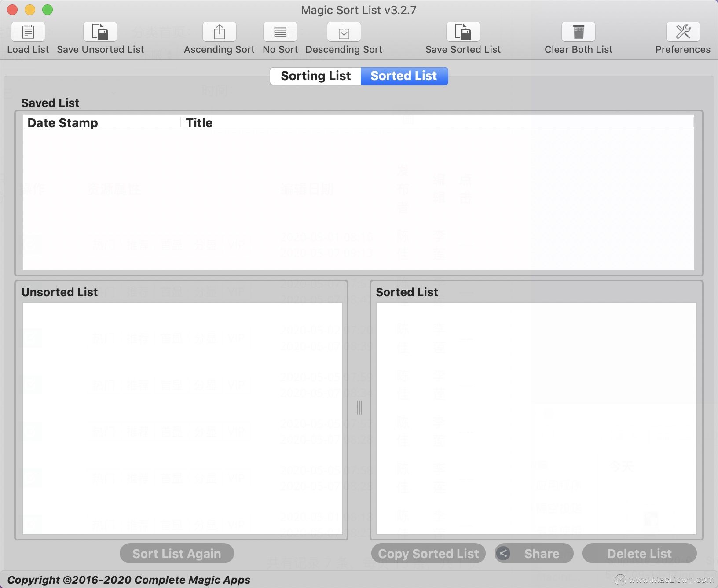Image resolution: width=718 pixels, height=588 pixels.
Task: Click the Clear Both List trash icon
Action: coord(579,32)
